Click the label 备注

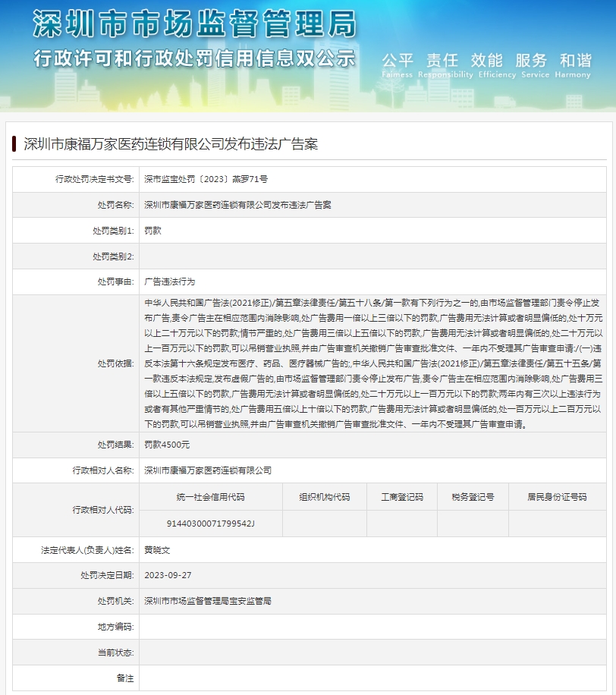coord(124,678)
